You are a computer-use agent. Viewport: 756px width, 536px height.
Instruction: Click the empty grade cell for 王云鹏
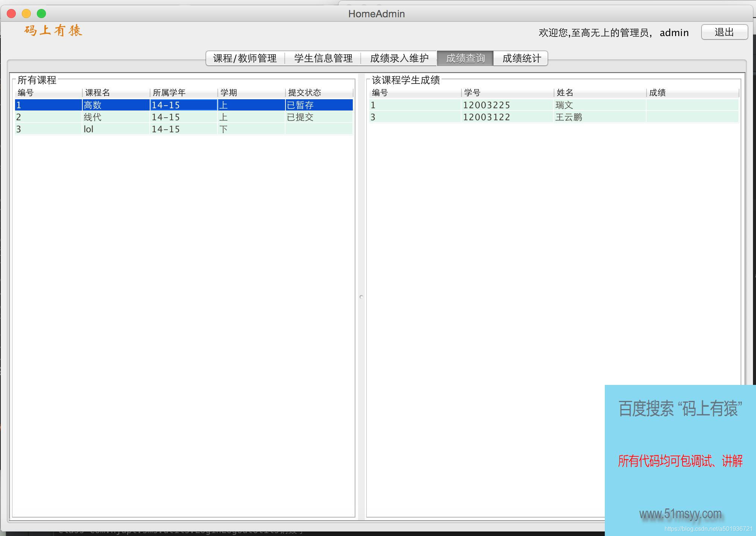click(x=693, y=117)
